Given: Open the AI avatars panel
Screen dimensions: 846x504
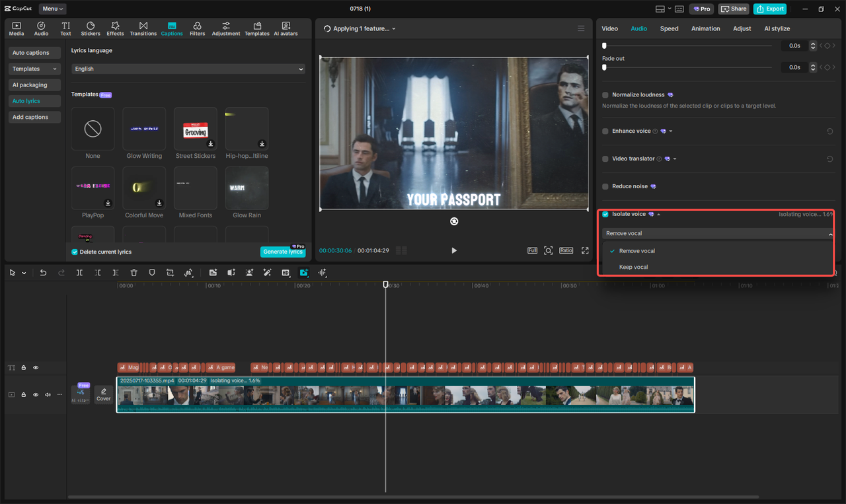Looking at the screenshot, I should click(x=286, y=28).
